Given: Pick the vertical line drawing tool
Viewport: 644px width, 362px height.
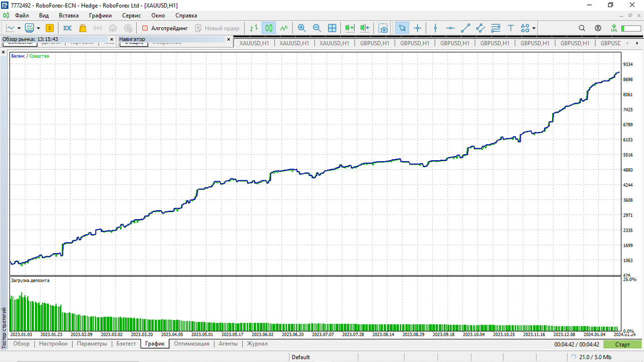Looking at the screenshot, I should (435, 28).
